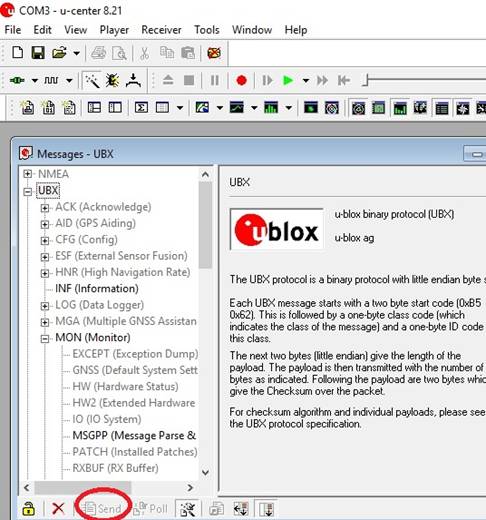486x520 pixels.
Task: Toggle the padlock lock icon
Action: pos(28,508)
